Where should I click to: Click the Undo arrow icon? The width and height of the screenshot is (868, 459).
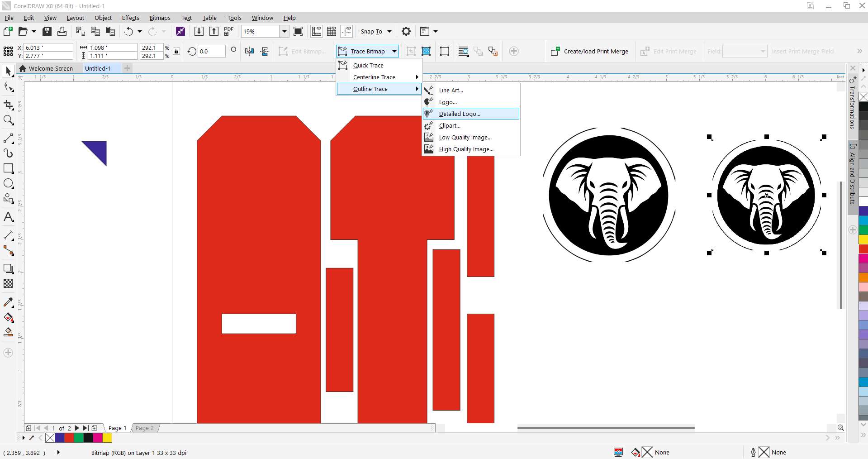129,31
